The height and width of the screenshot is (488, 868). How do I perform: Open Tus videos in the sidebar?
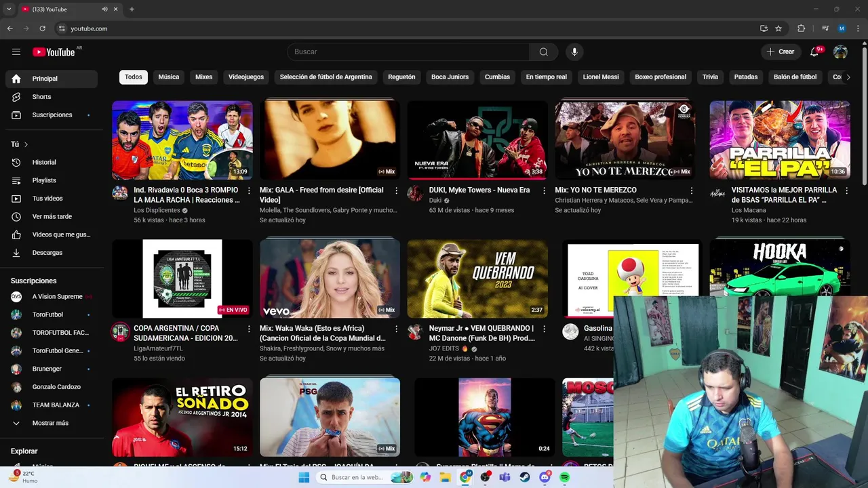pyautogui.click(x=52, y=199)
